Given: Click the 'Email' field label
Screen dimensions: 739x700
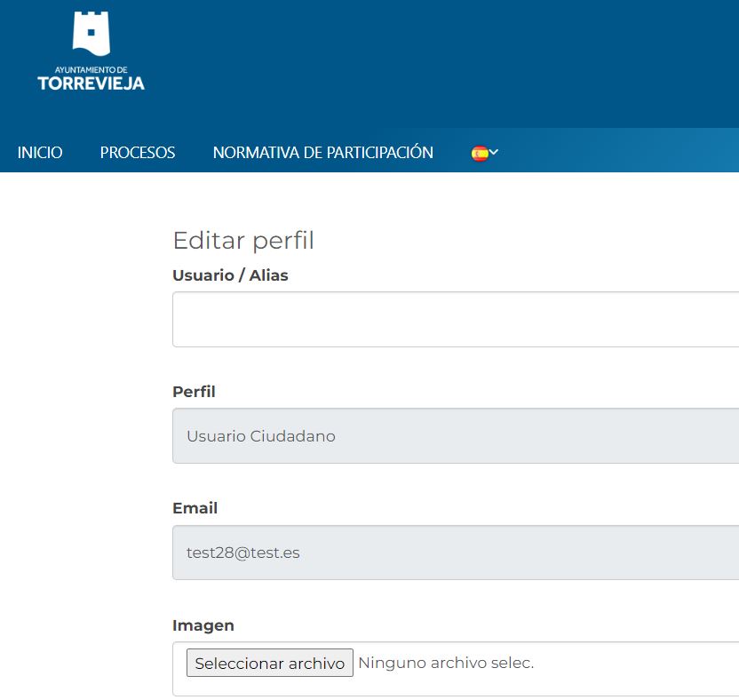Looking at the screenshot, I should pos(195,508).
